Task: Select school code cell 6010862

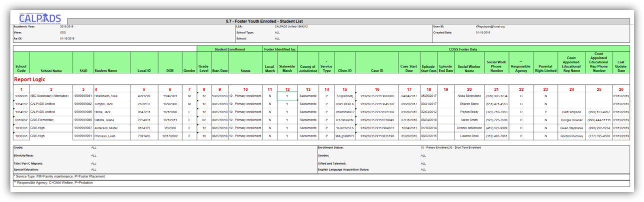Action: [21, 120]
